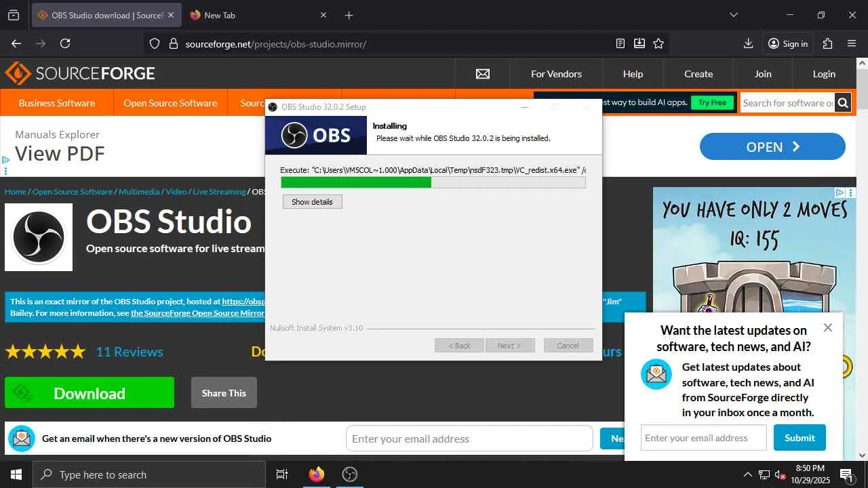Focus the newsletter popup email field
This screenshot has width=868, height=488.
click(704, 438)
